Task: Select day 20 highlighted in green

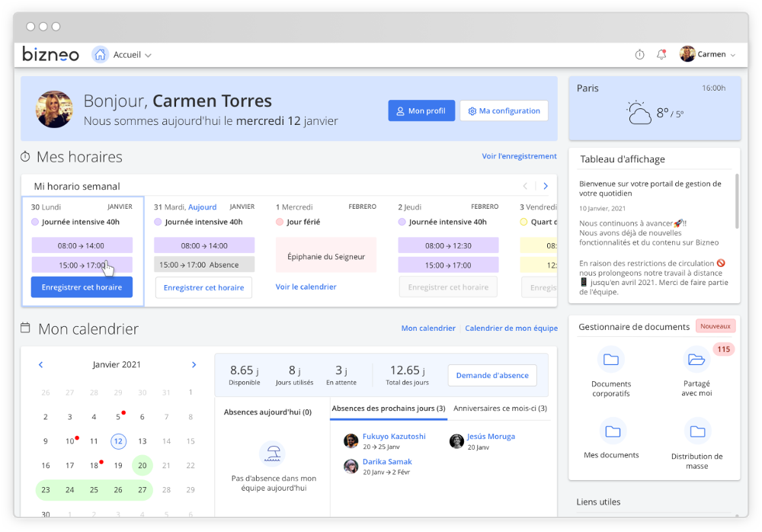Action: (x=142, y=466)
